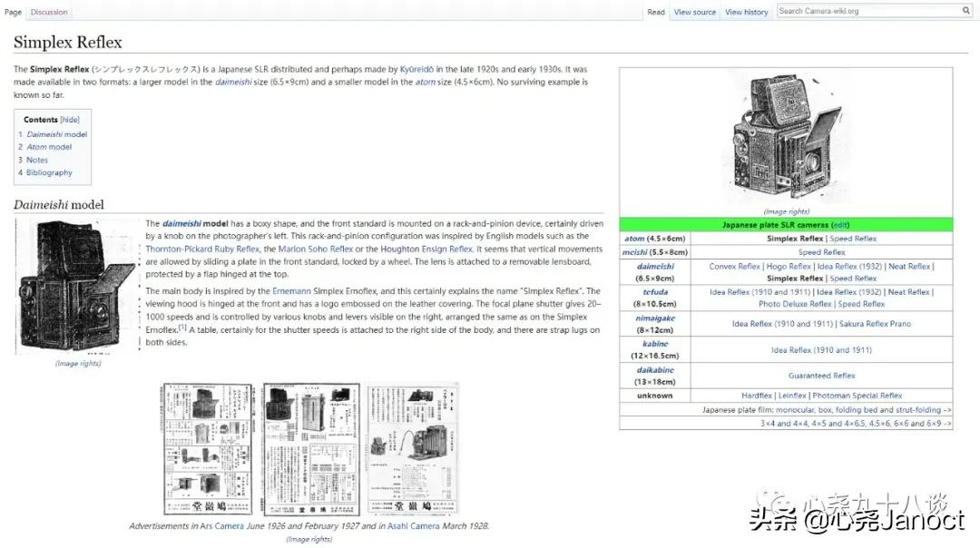Click the search magnifier icon
Image resolution: width=980 pixels, height=548 pixels.
click(x=965, y=11)
